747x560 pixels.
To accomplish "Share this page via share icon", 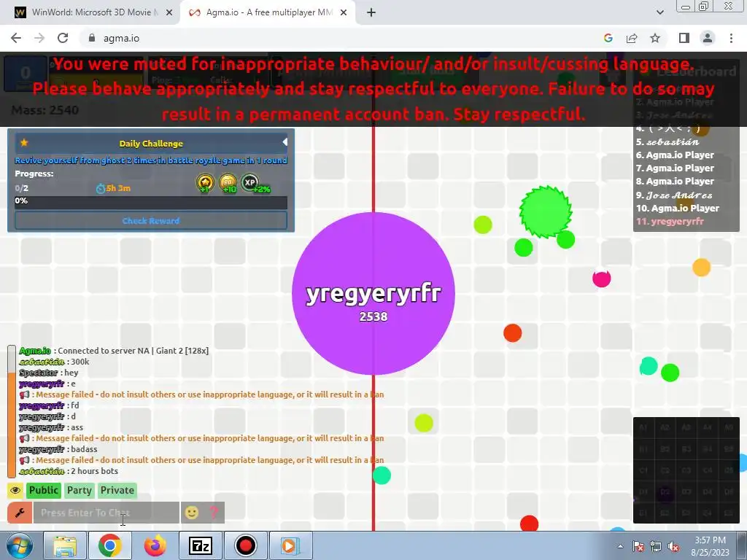I will point(632,38).
